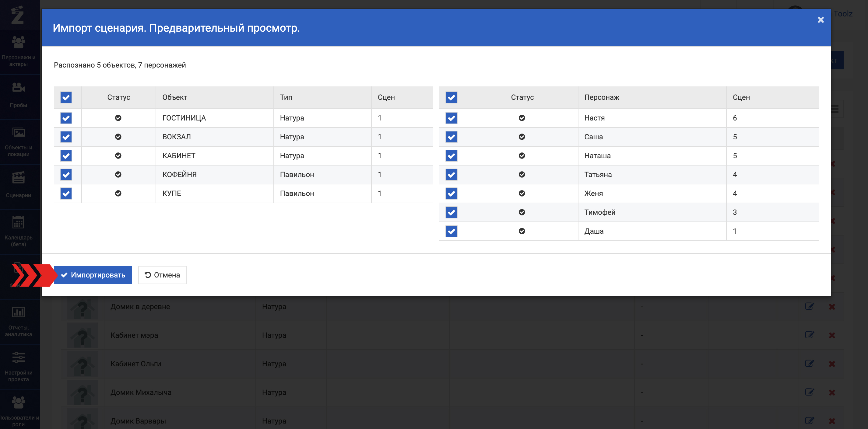Edit the Домик Варвары row
Viewport: 868px width, 429px height.
[810, 421]
